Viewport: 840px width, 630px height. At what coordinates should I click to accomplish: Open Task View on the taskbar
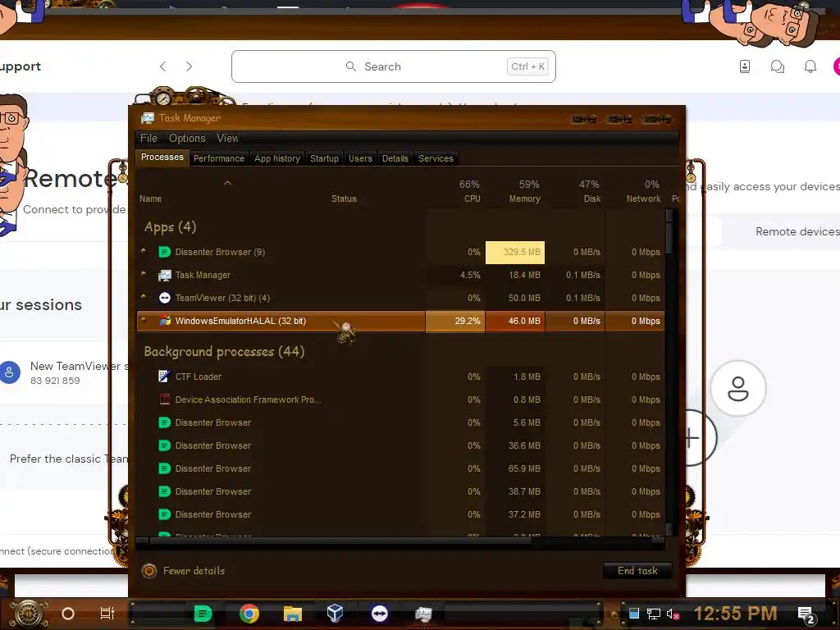point(107,614)
